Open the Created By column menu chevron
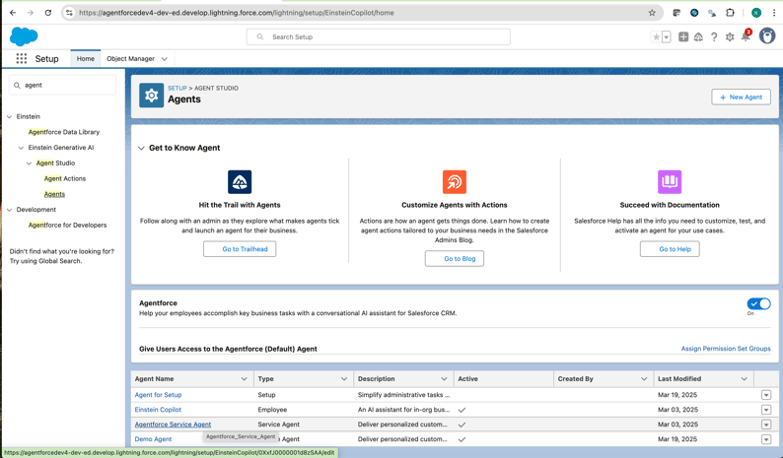Viewport: 783px width, 458px height. [644, 379]
